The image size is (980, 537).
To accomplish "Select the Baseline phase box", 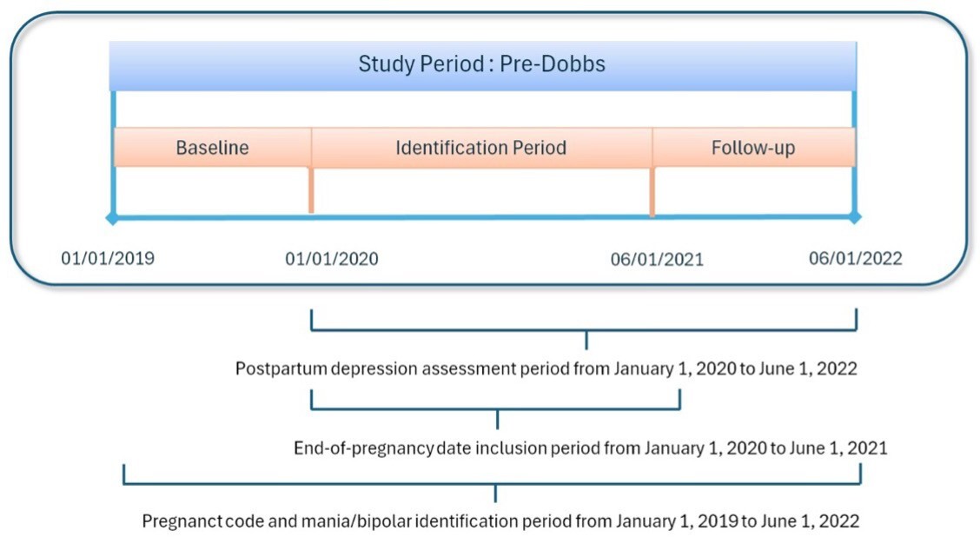I will (x=212, y=148).
